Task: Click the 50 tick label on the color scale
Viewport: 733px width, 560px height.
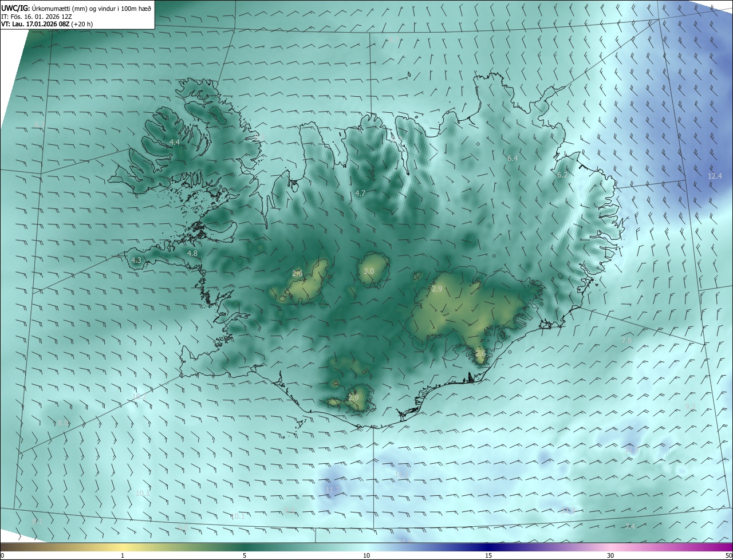Action: click(728, 555)
